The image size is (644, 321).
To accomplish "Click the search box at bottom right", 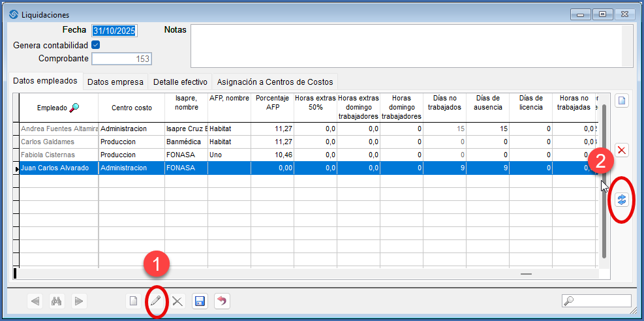I will [596, 301].
